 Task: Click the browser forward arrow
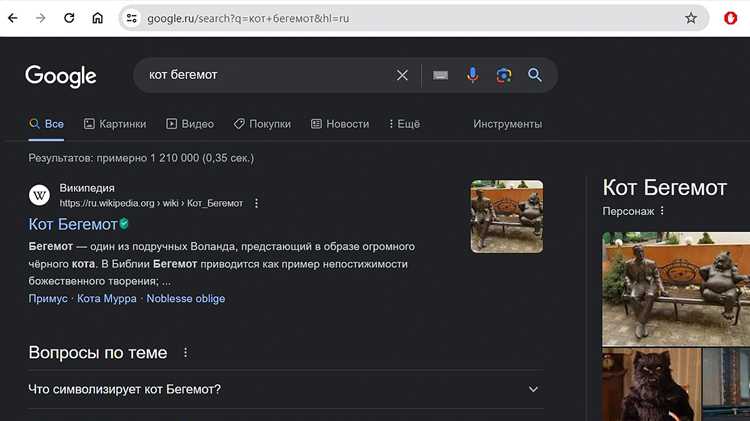click(x=41, y=18)
